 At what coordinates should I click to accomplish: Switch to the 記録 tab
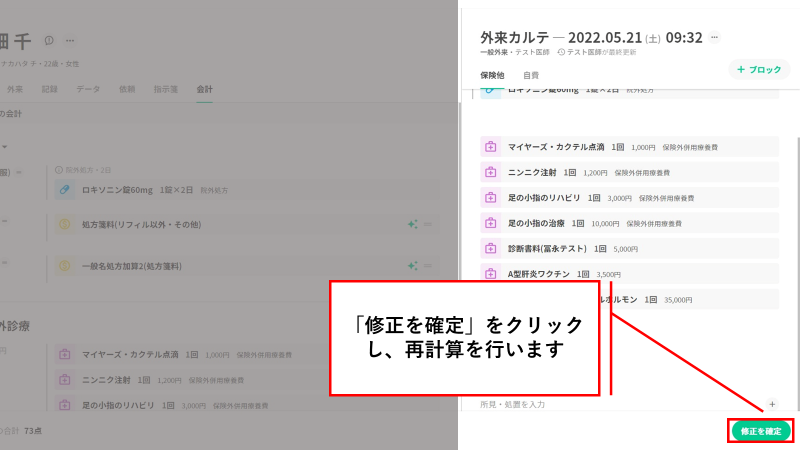pyautogui.click(x=49, y=89)
